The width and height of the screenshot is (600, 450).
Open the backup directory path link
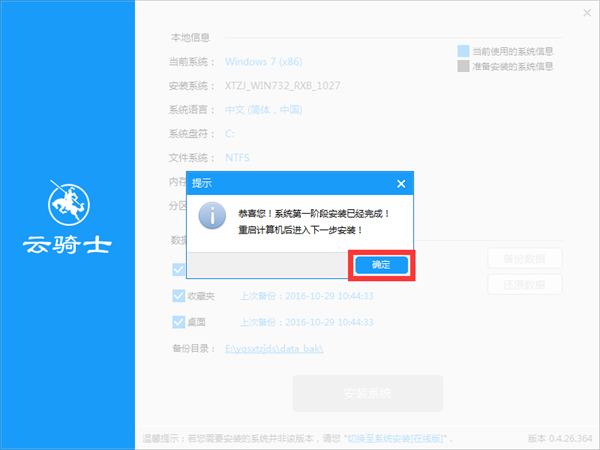pyautogui.click(x=274, y=348)
